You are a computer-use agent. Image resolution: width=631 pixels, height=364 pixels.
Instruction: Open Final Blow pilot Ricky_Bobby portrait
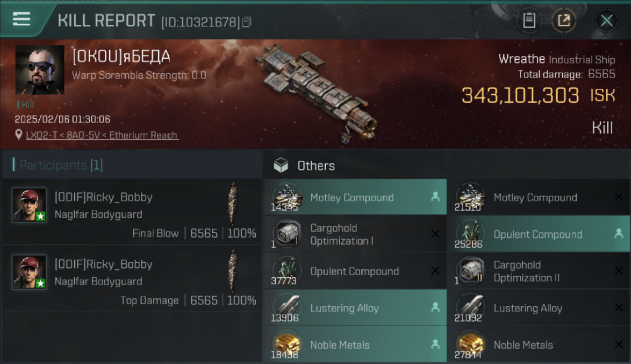tap(30, 205)
